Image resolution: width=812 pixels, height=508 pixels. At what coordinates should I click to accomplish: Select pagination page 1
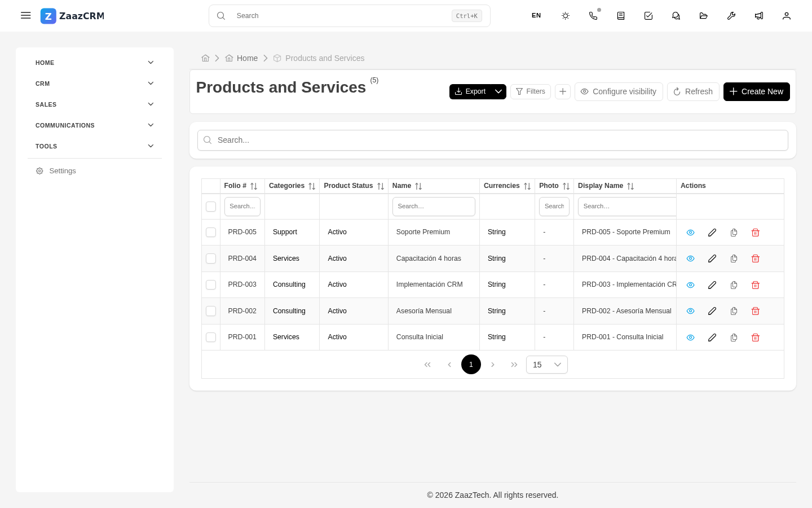[471, 365]
